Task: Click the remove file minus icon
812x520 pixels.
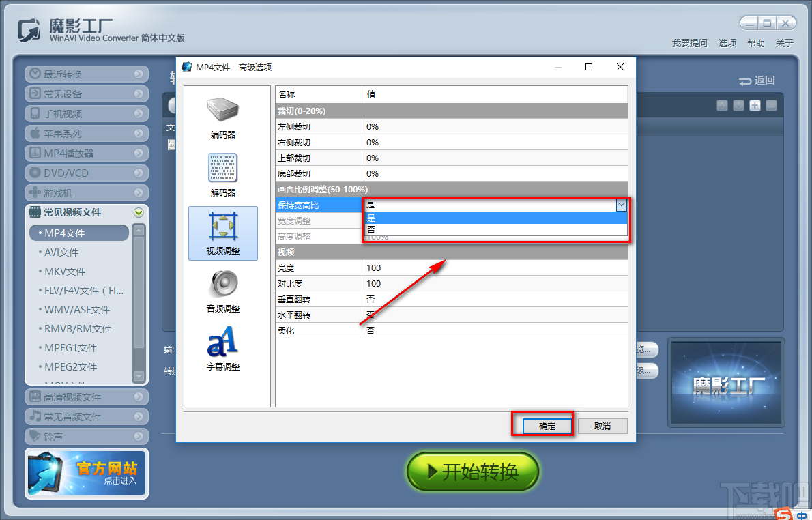Action: (772, 106)
